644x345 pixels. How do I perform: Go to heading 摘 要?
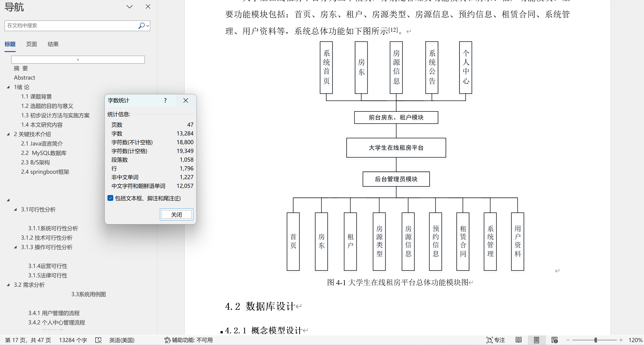click(21, 68)
